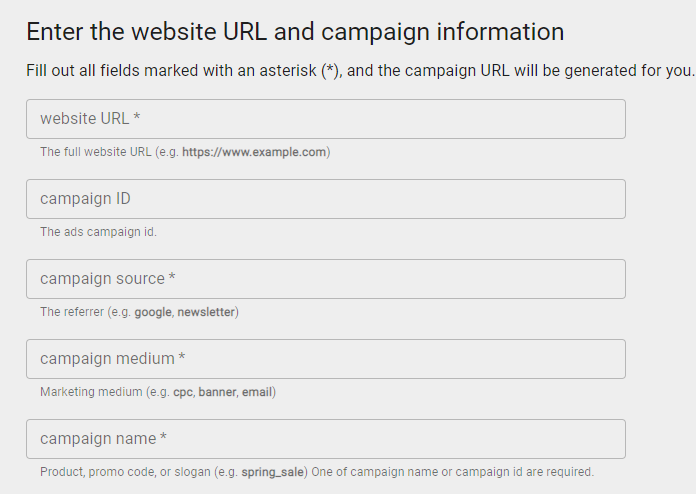Click the bold 'spring_sale' example text
The height and width of the screenshot is (494, 696).
pyautogui.click(x=272, y=472)
